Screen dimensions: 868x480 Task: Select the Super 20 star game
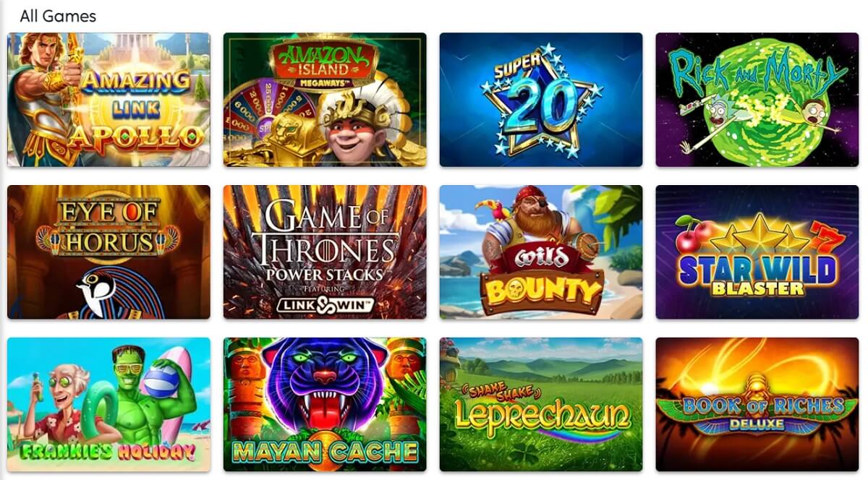click(x=541, y=100)
